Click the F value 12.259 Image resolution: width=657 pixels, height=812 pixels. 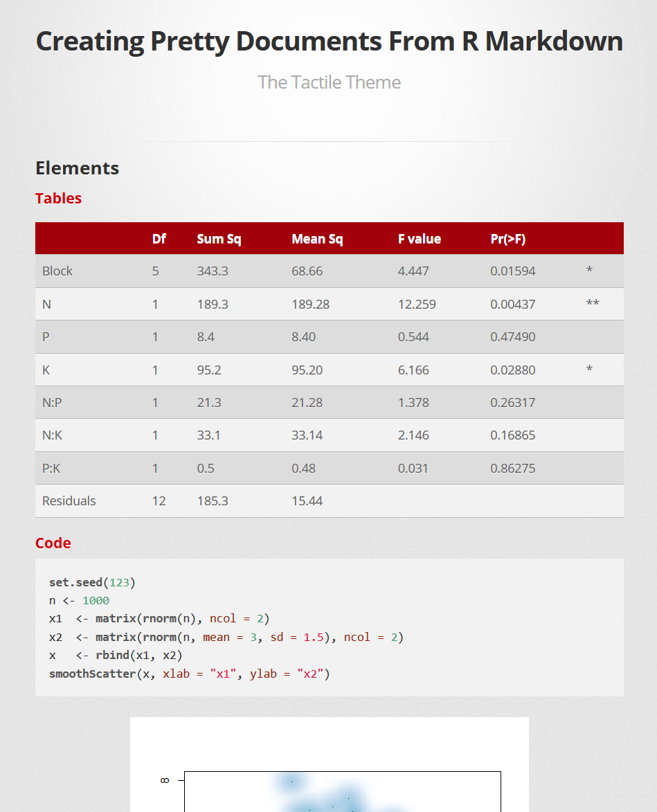point(417,304)
